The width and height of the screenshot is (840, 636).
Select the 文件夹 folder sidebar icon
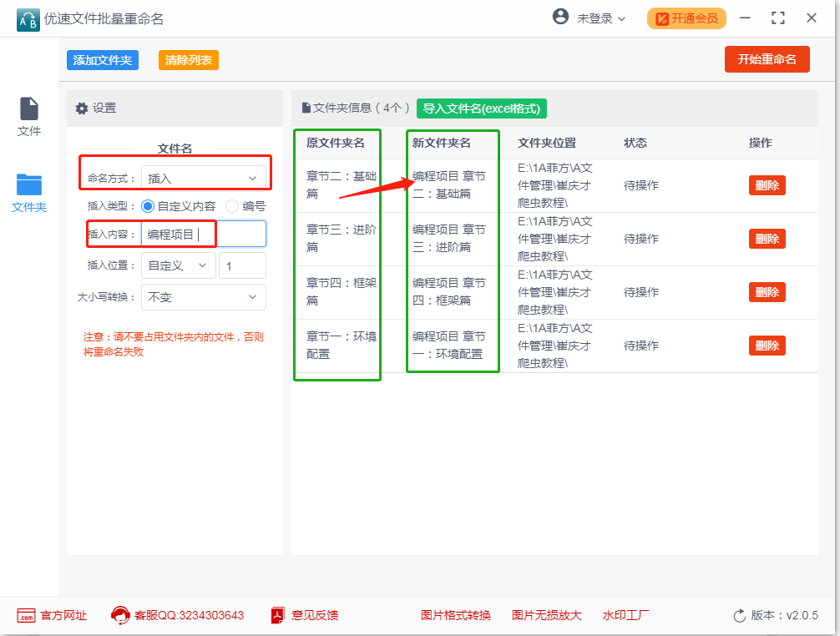[x=29, y=184]
